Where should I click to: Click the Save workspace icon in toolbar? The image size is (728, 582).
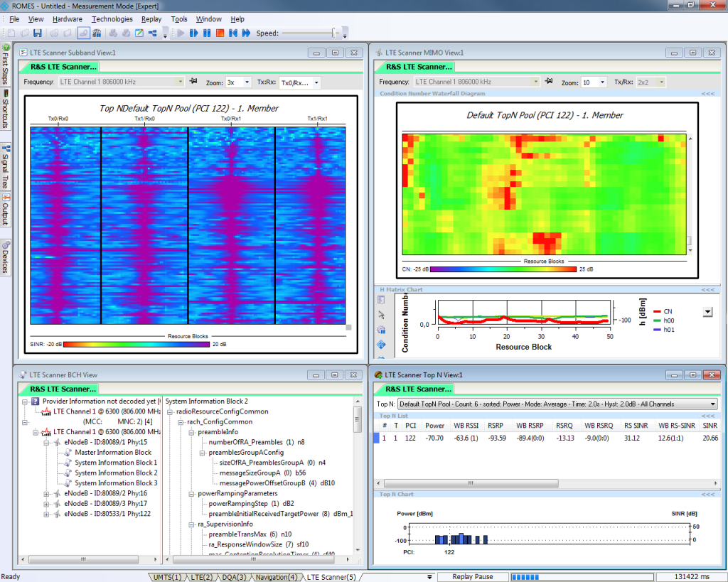click(38, 33)
